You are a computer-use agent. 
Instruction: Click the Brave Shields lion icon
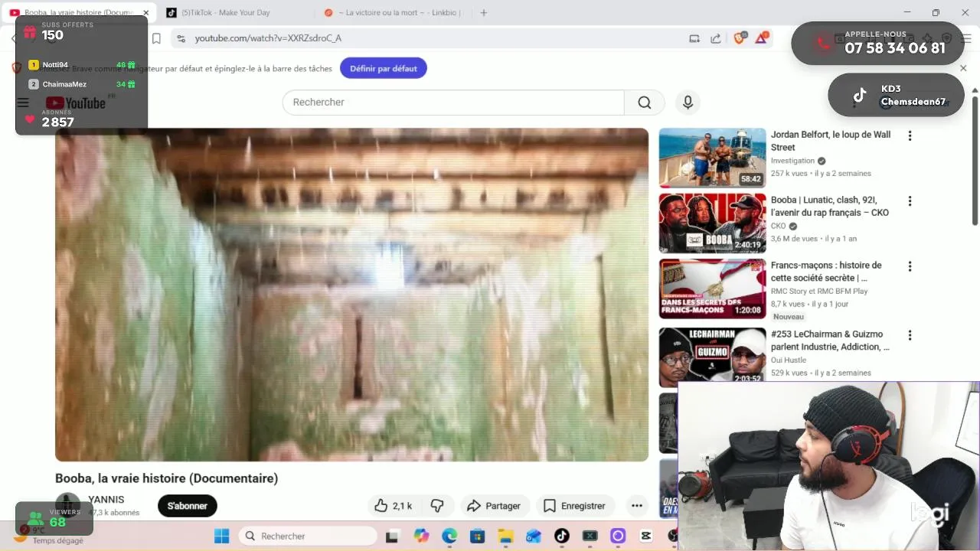coord(739,38)
